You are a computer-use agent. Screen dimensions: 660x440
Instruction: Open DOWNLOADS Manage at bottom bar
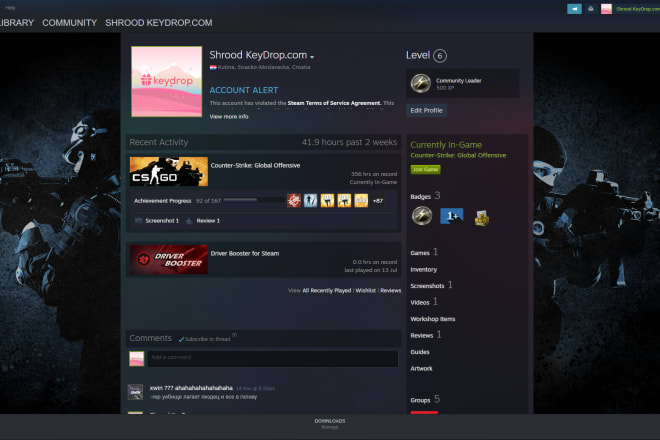(x=330, y=424)
